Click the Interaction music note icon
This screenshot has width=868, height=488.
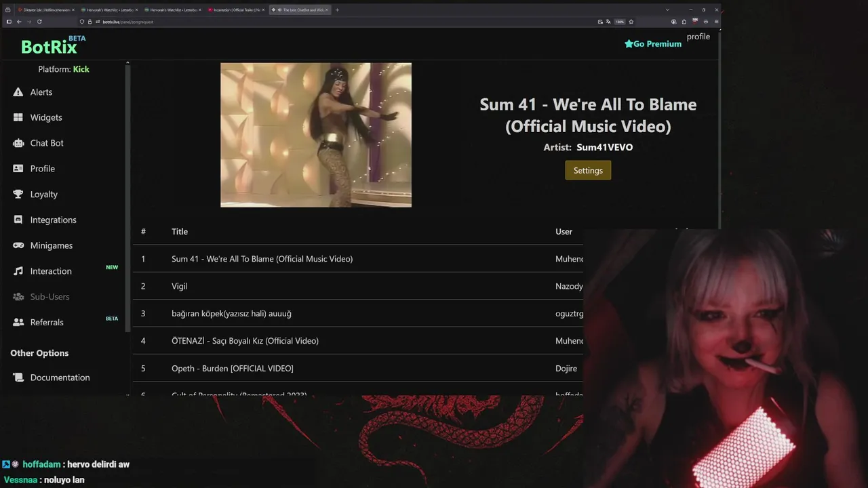coord(18,271)
